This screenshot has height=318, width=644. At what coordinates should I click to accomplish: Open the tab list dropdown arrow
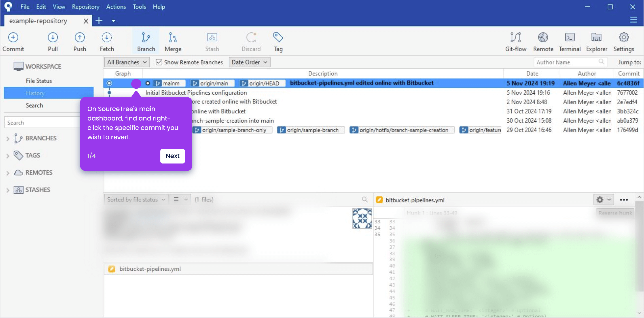coord(114,21)
